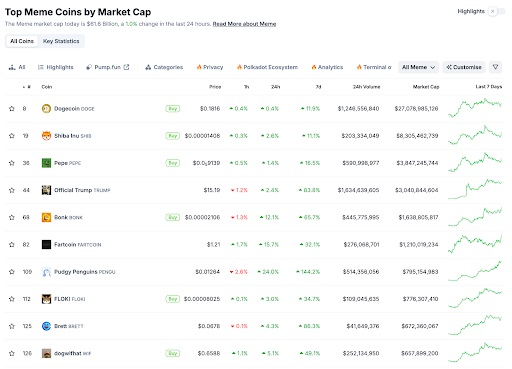
Task: Open the Analytics category
Action: tap(327, 67)
